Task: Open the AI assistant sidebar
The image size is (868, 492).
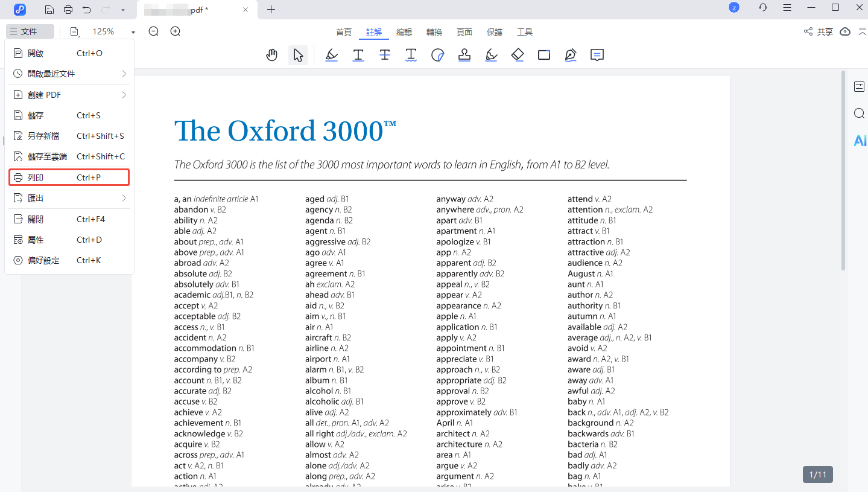Action: coord(860,141)
